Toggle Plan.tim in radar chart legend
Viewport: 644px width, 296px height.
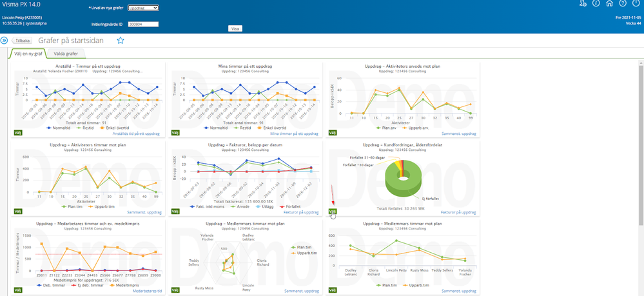pos(302,248)
